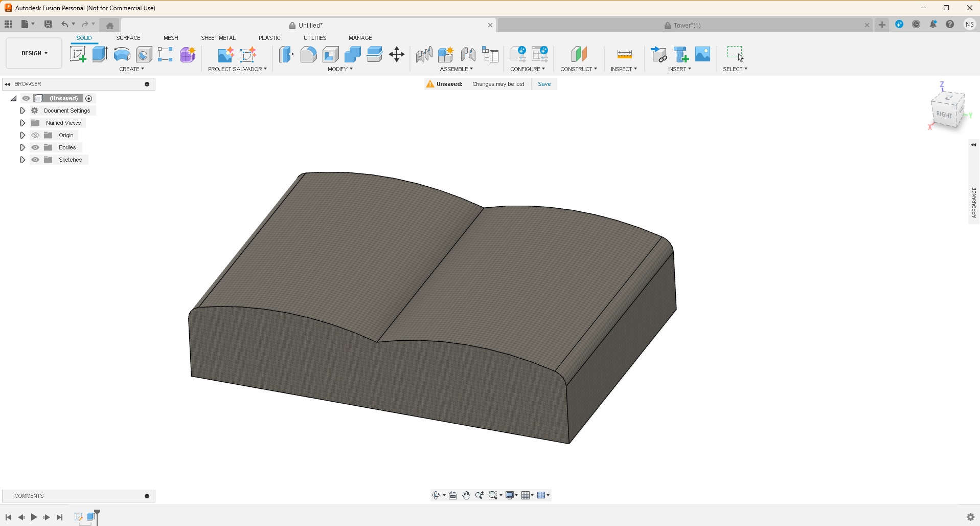
Task: Choose the Fillet tool in Modify
Action: 308,54
